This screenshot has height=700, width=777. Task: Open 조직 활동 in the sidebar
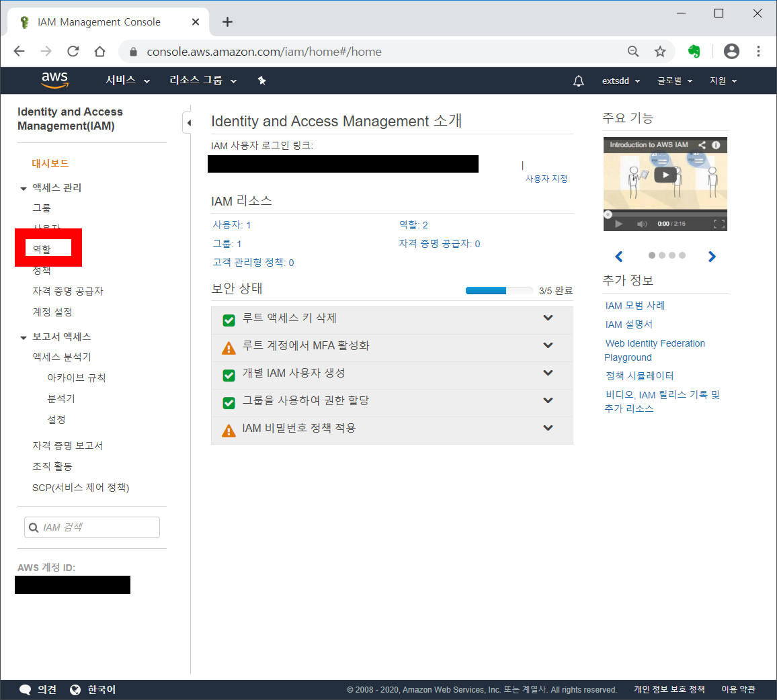52,467
